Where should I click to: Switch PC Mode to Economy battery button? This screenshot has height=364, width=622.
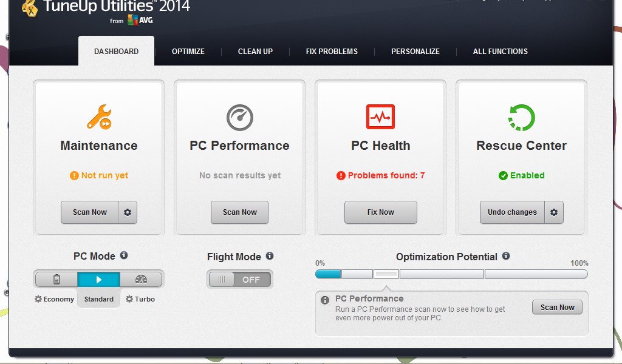pyautogui.click(x=56, y=280)
